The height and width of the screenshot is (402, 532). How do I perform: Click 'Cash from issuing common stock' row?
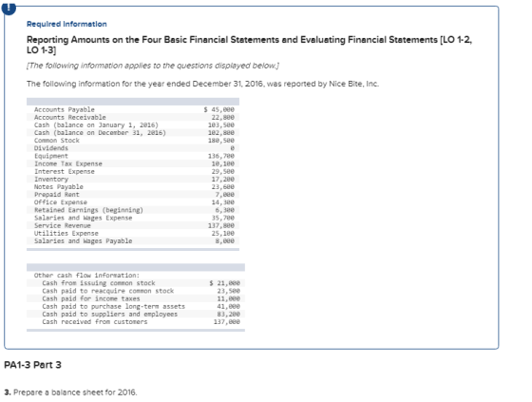(136, 283)
